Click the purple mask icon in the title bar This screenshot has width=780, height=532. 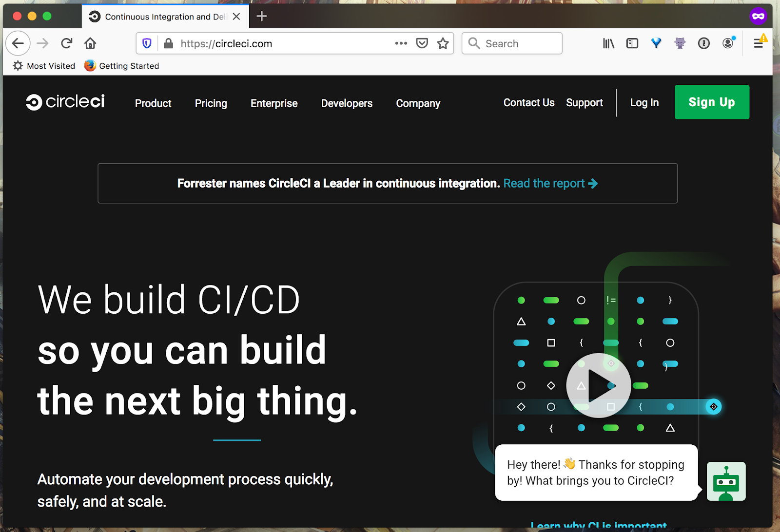click(x=758, y=16)
